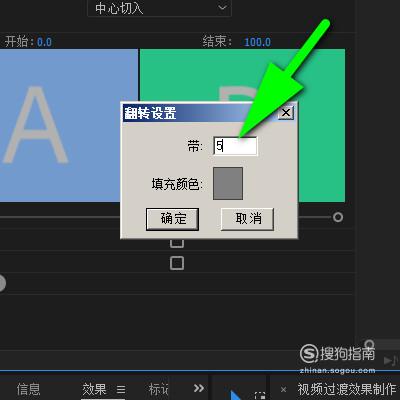Screen dimensions: 400x400
Task: Click the 结束 value 100.0
Action: [x=257, y=42]
